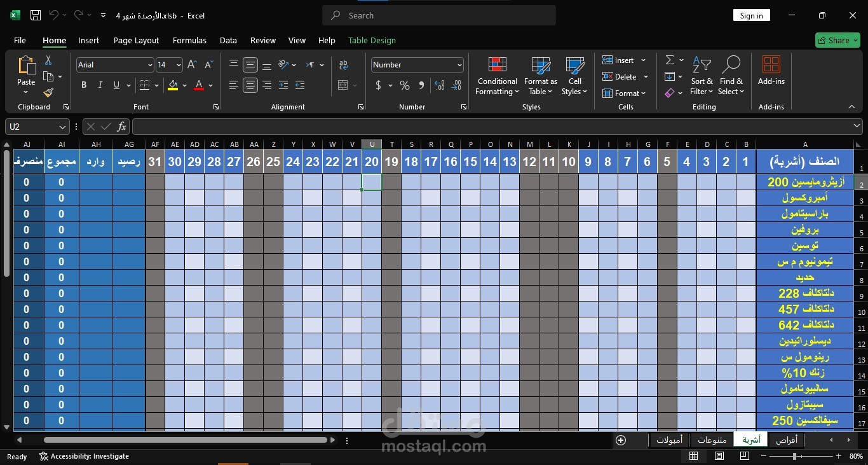
Task: Switch to Normal view in status bar
Action: [694, 456]
